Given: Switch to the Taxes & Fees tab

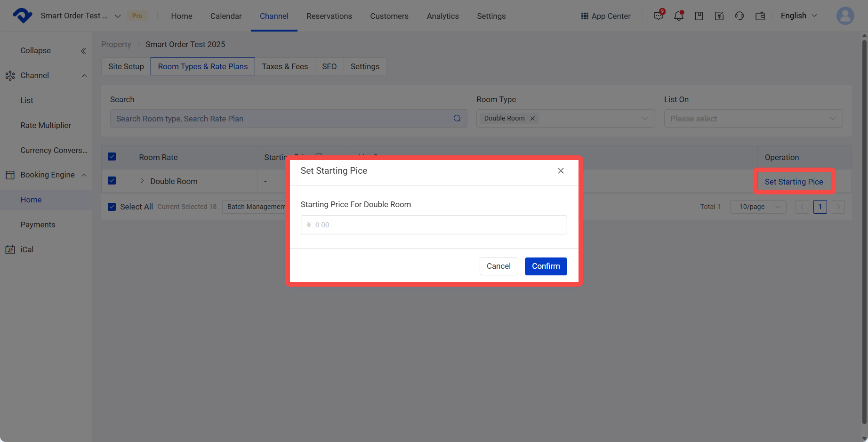Looking at the screenshot, I should pos(285,66).
